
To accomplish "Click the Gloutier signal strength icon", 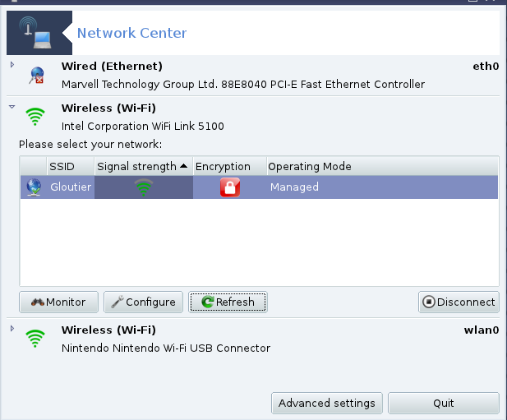I will pos(143,187).
